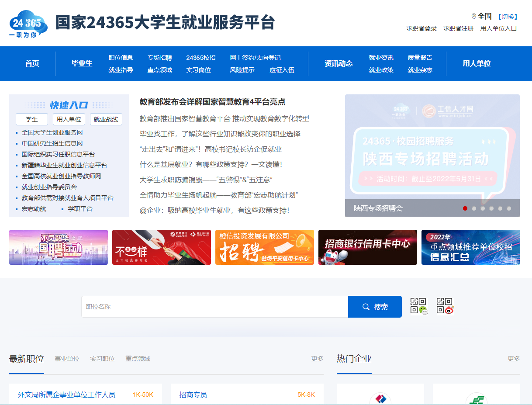Screen dimensions: 532x405
Task: Open the 招商银行信用卡中心 banner
Action: pyautogui.click(x=367, y=247)
